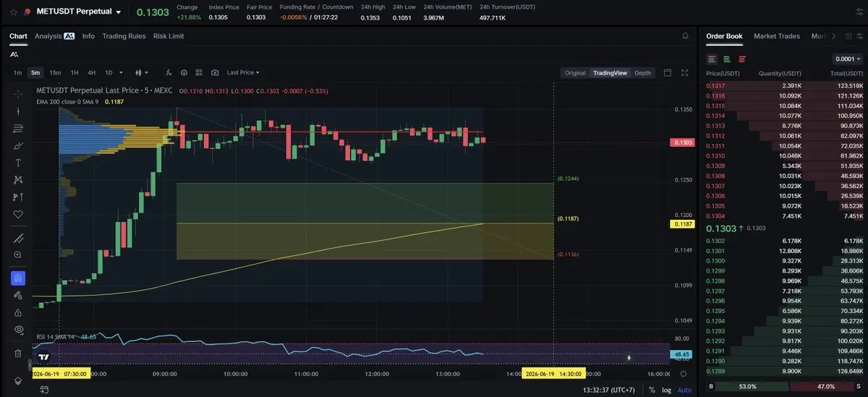The width and height of the screenshot is (868, 397).
Task: Open the layout templates grid icon
Action: click(x=199, y=72)
